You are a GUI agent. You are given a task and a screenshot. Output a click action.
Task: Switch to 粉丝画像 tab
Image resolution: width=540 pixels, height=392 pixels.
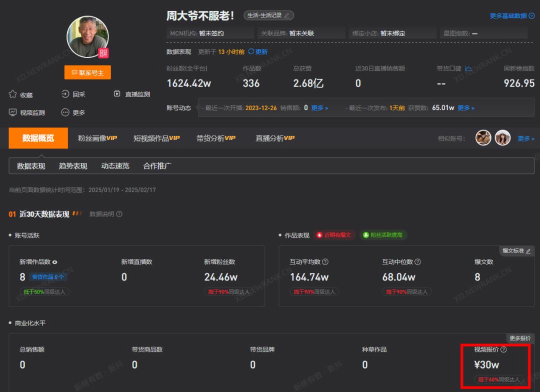point(97,138)
